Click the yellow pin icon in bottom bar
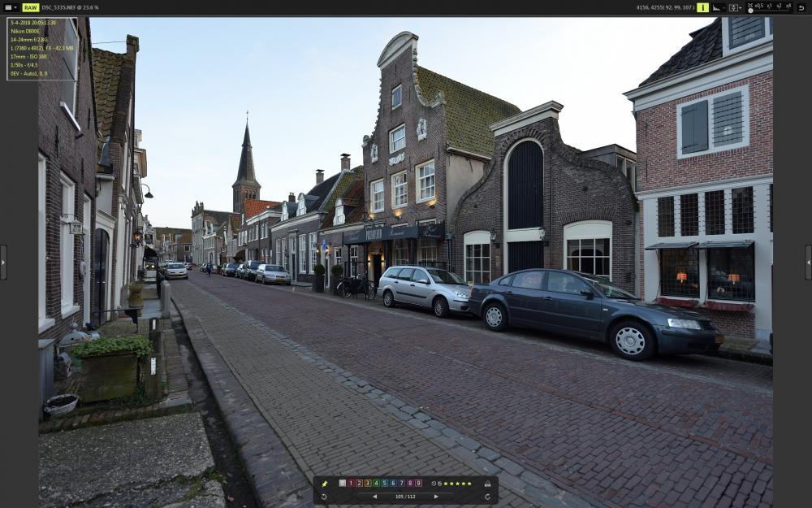 [x=325, y=484]
